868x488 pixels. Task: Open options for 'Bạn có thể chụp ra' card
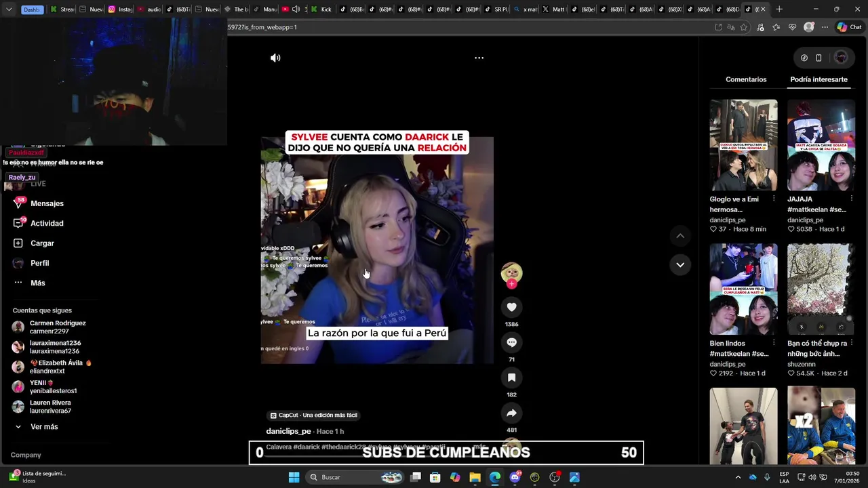(x=851, y=343)
